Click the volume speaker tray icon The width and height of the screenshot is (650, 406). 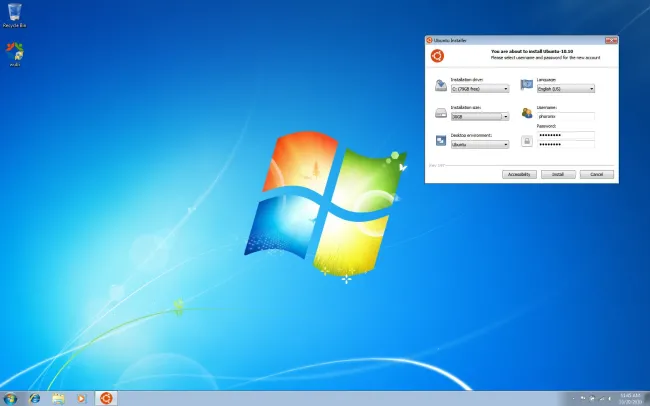click(x=609, y=399)
